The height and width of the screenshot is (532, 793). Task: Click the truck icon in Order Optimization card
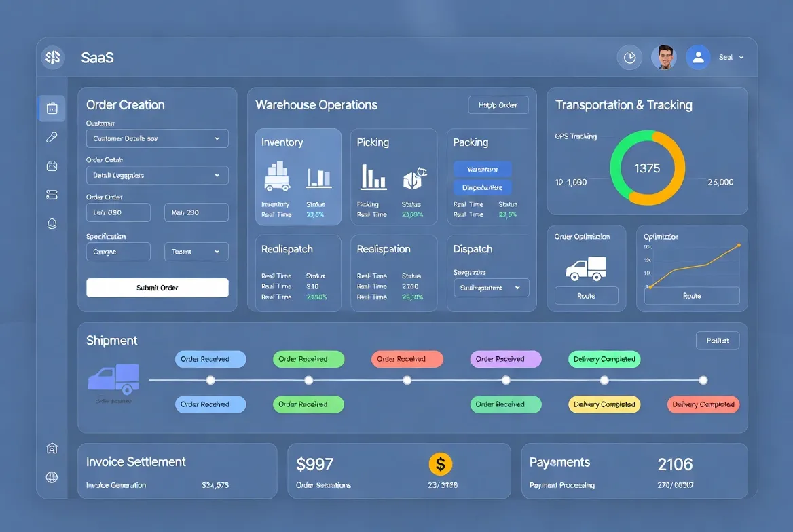[x=585, y=269]
